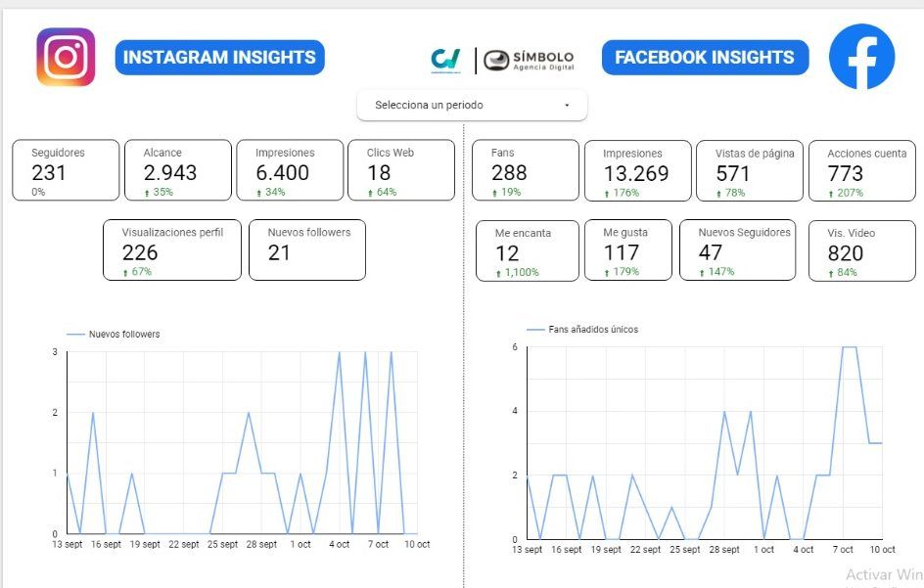Select the Clics Web scorecard
Screen dimensions: 924x588
[x=401, y=170]
